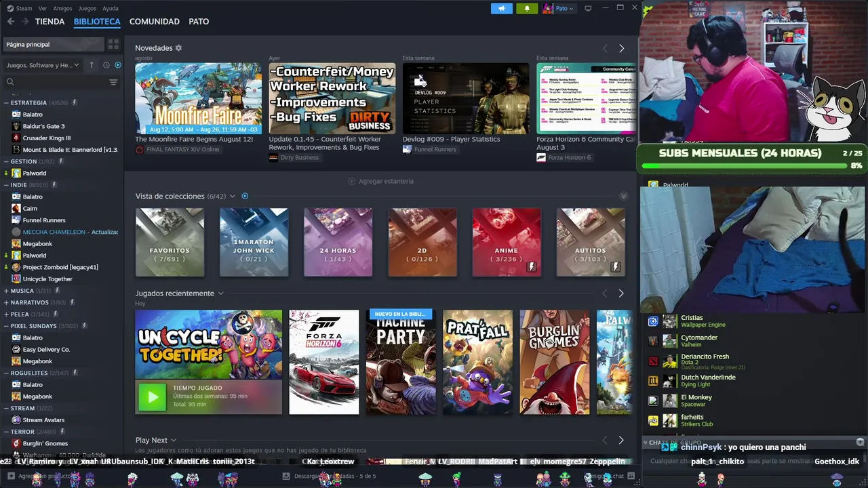Collapse the GESTION category

click(x=6, y=161)
